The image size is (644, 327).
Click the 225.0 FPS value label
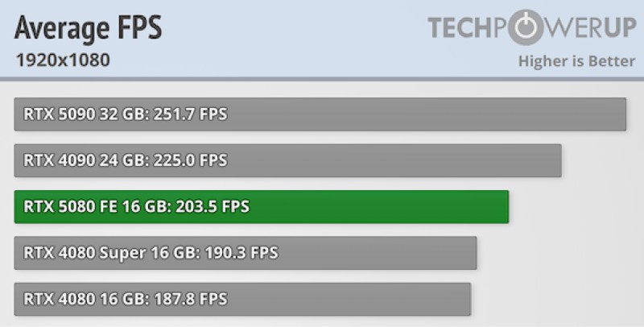click(x=190, y=159)
